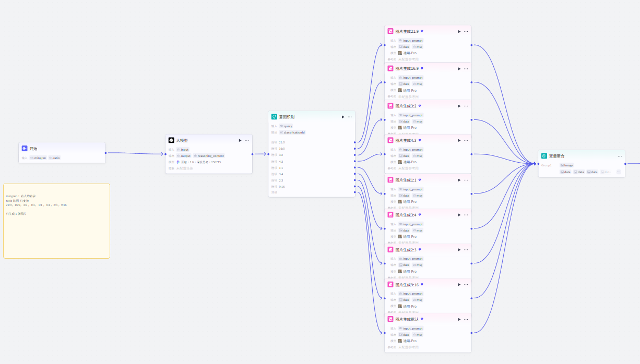The width and height of the screenshot is (640, 364).
Task: Select the yellow comment note
Action: click(56, 229)
